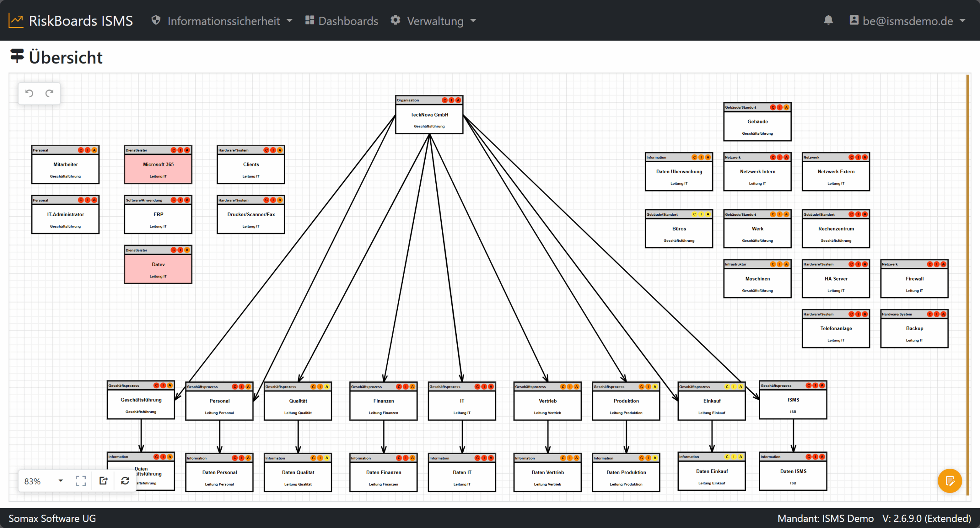Click the I indicator on Daten Überwachung node
Image resolution: width=980 pixels, height=528 pixels.
tap(701, 157)
